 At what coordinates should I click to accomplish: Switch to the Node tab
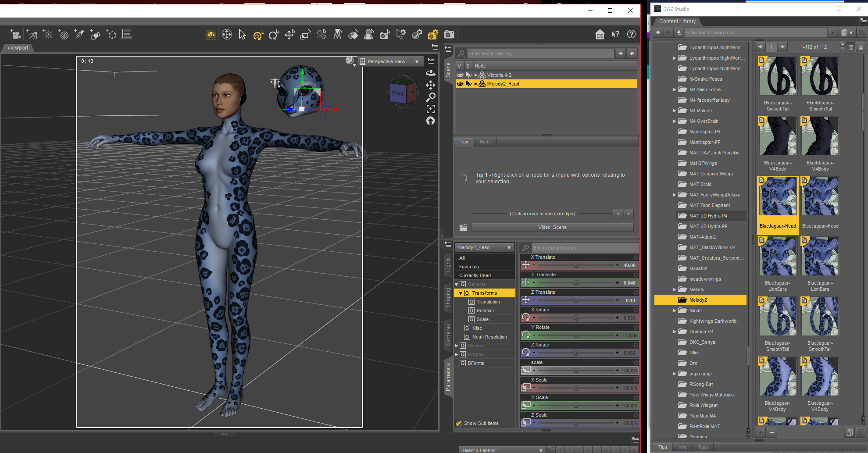(x=485, y=142)
